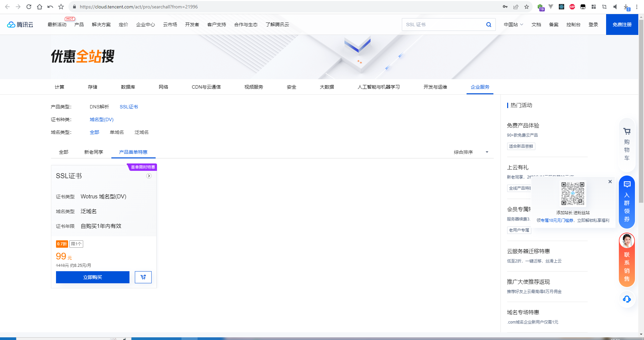Viewport: 644px width, 340px height.
Task: Select the 企业服务 category tab
Action: point(480,87)
